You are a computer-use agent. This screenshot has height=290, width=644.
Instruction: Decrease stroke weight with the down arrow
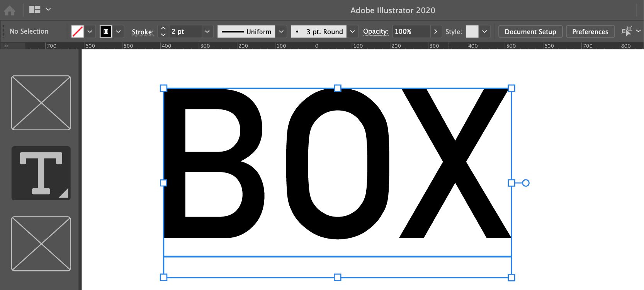click(163, 35)
